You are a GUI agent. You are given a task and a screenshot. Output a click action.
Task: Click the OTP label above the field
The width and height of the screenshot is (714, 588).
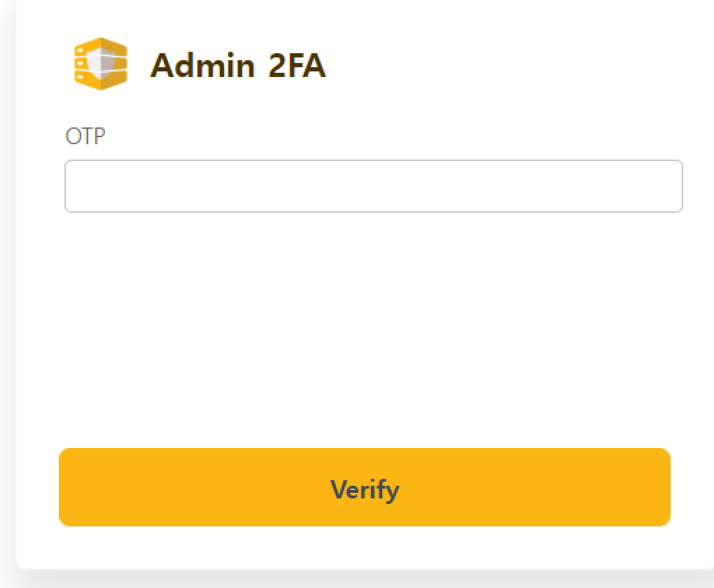click(85, 136)
